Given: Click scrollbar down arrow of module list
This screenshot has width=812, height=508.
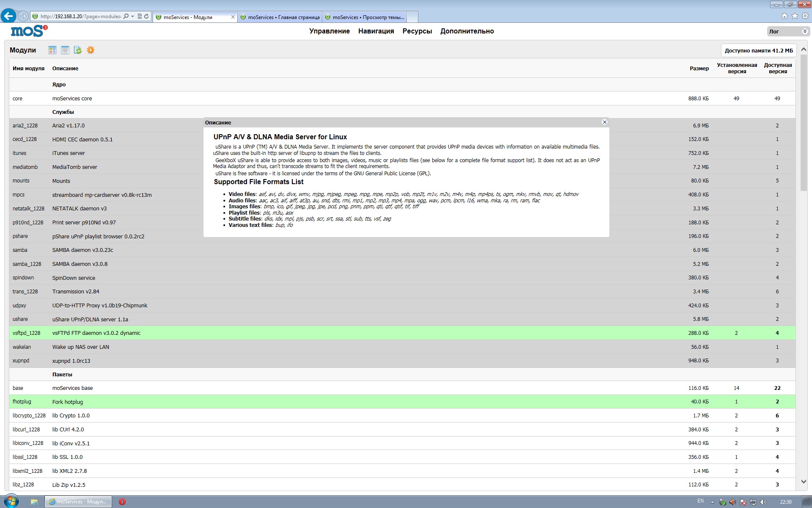Looking at the screenshot, I should (x=804, y=482).
